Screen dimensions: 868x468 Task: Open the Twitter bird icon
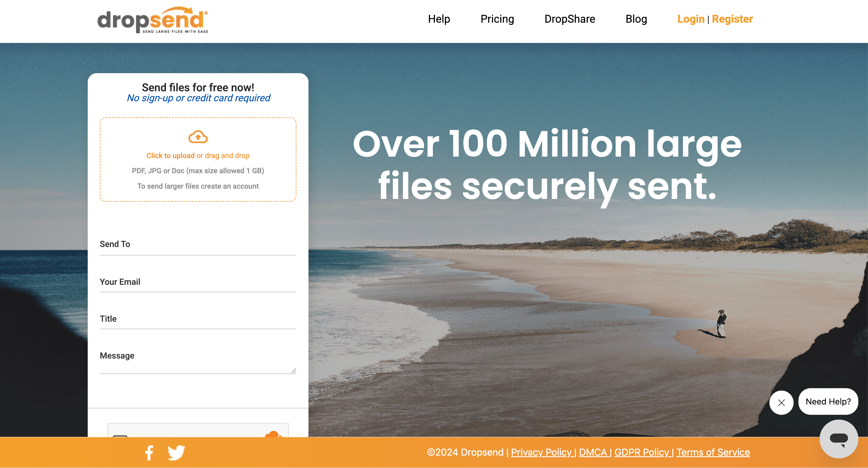point(176,453)
